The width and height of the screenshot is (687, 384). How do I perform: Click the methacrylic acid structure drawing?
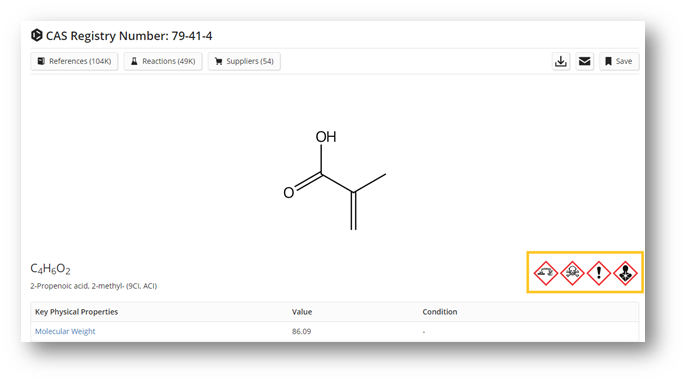coord(334,180)
